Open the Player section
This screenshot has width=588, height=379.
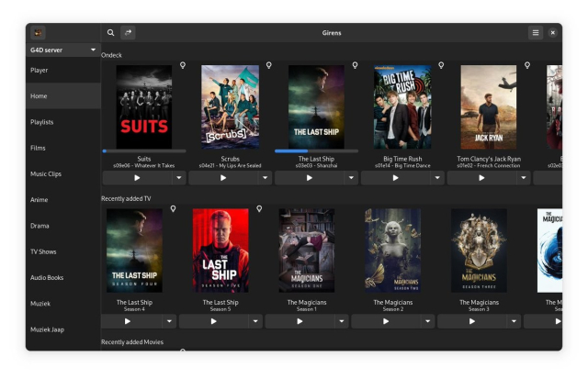tap(63, 70)
